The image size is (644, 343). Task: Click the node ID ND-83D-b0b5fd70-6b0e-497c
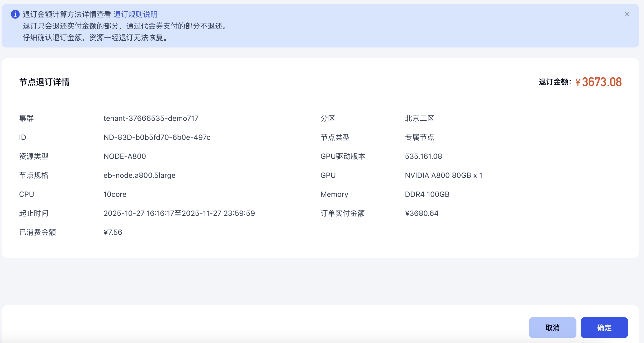(157, 137)
